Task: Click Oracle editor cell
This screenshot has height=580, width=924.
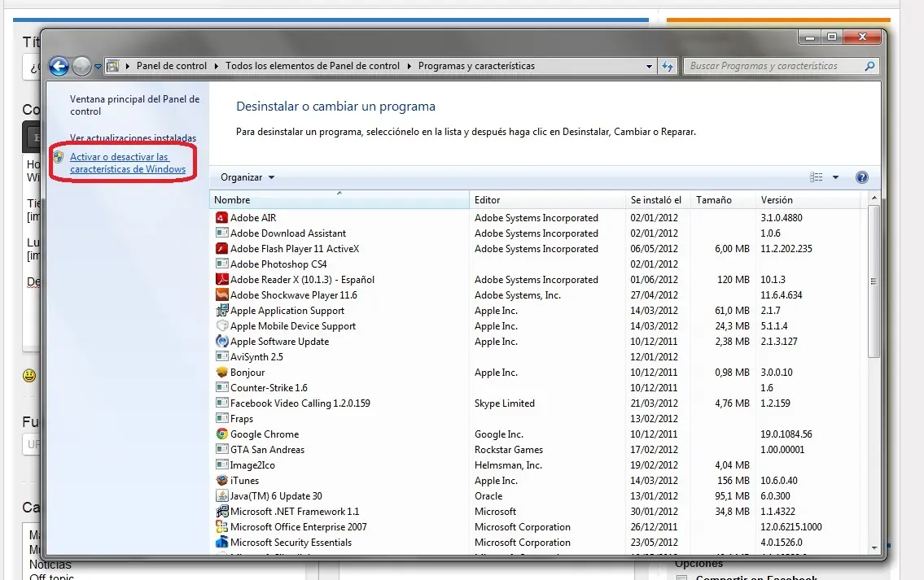Action: coord(488,495)
